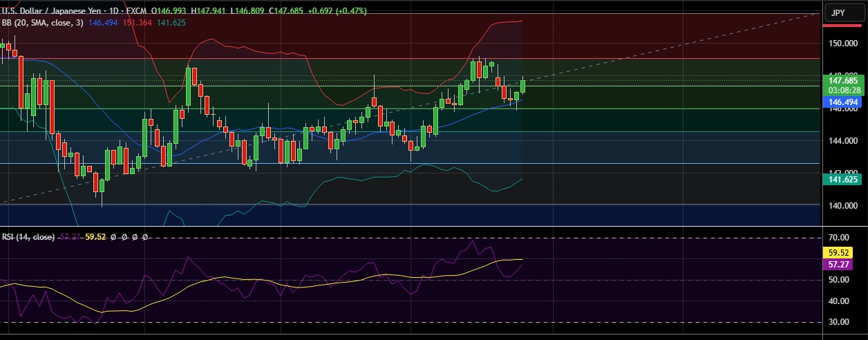Select the yellow 59.52 RSI axis label
The width and height of the screenshot is (868, 340).
pos(842,253)
